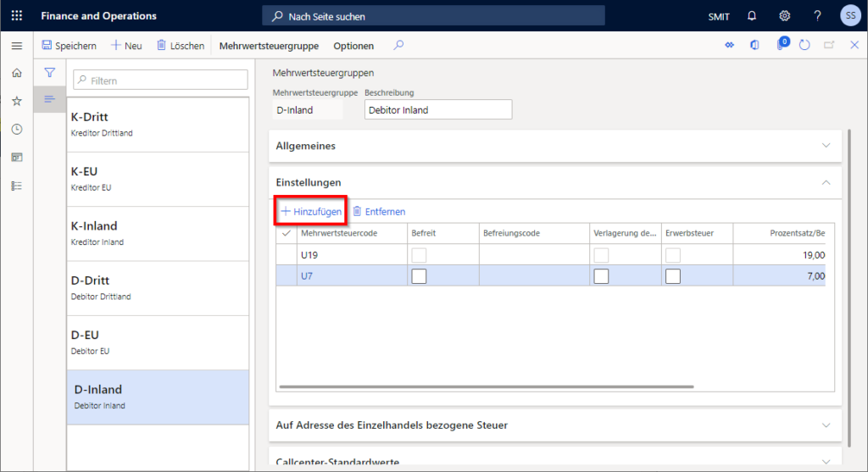Close the form with X icon
This screenshot has height=472, width=868.
(854, 45)
